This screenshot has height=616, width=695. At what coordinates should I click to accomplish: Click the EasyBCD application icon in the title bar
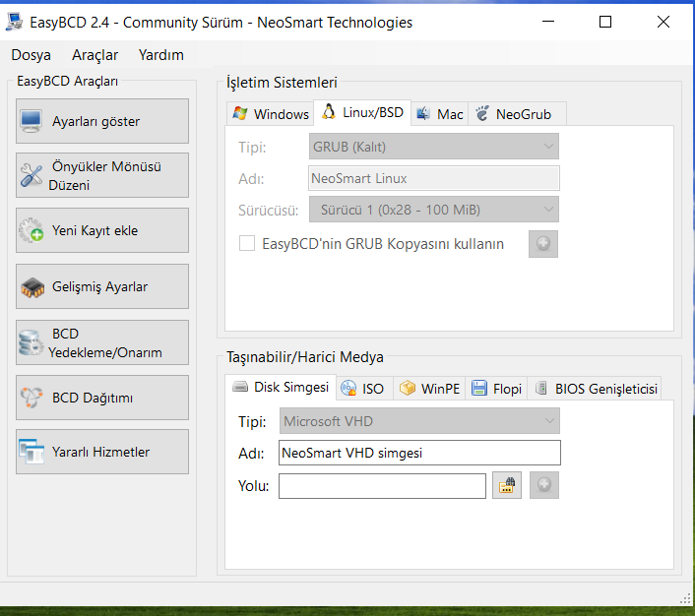[x=14, y=22]
